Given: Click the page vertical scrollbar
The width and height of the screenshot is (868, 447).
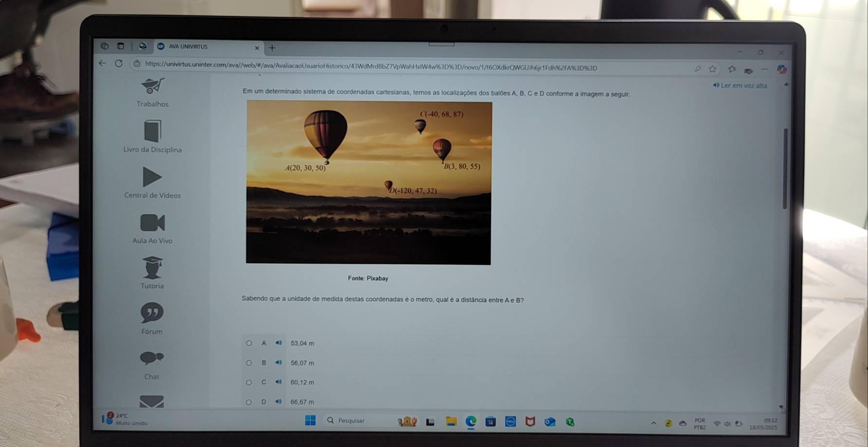Looking at the screenshot, I should click(785, 168).
